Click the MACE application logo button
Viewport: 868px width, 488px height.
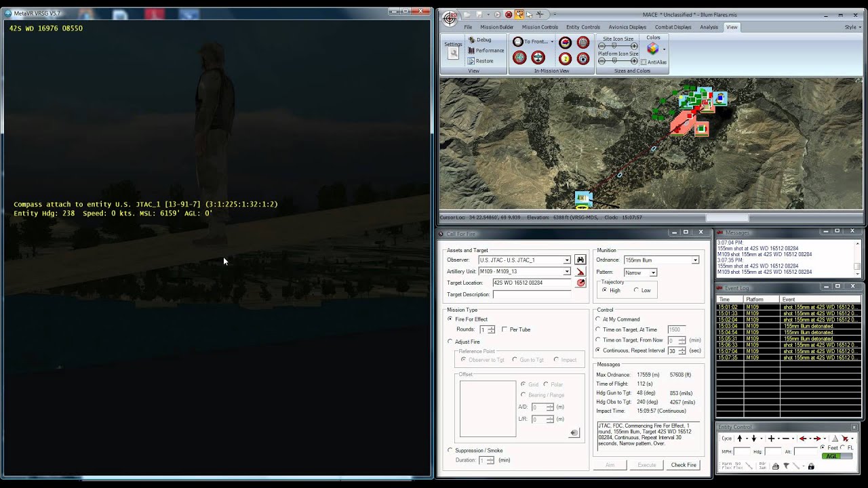(450, 18)
